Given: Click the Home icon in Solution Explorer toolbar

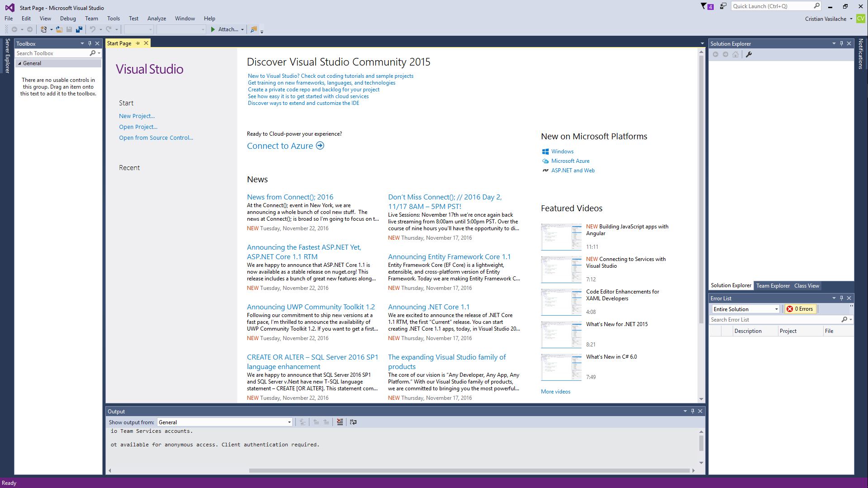Looking at the screenshot, I should [735, 54].
